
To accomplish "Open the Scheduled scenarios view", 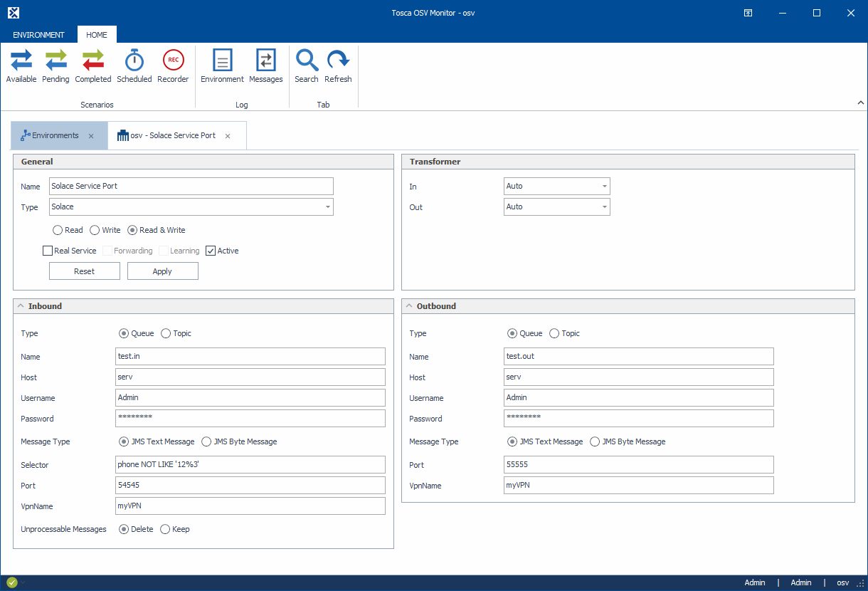I will 134,66.
